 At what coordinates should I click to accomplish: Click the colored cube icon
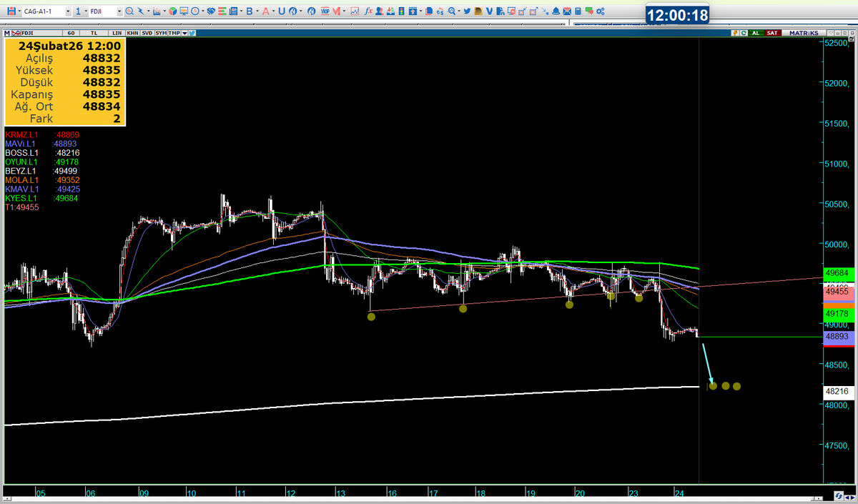click(x=172, y=11)
